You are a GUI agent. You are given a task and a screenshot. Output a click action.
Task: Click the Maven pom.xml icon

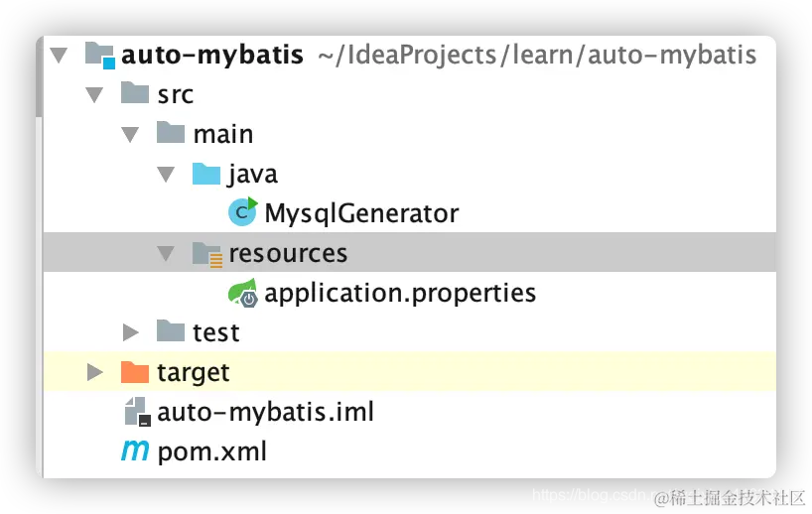point(135,450)
